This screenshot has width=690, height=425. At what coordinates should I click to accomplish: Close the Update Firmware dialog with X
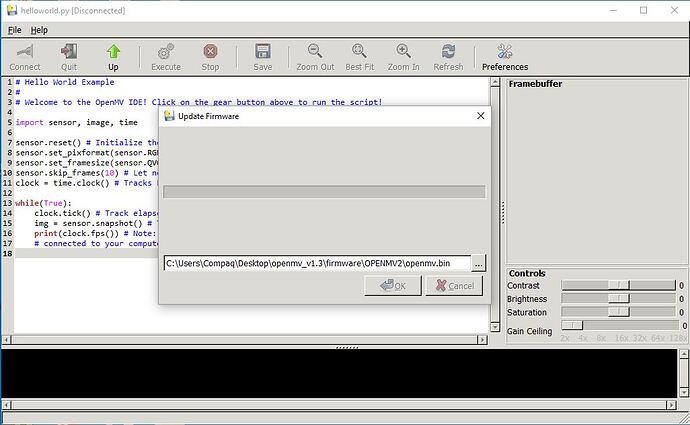[481, 116]
